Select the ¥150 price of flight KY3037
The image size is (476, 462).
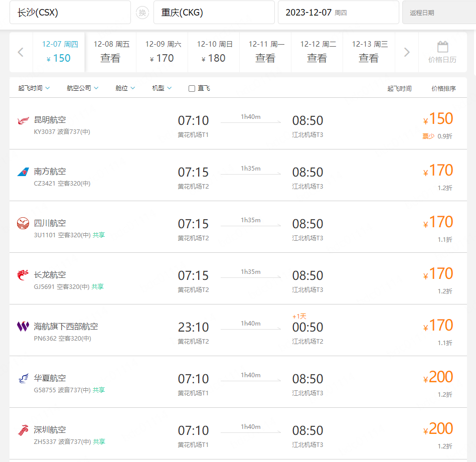pos(438,118)
